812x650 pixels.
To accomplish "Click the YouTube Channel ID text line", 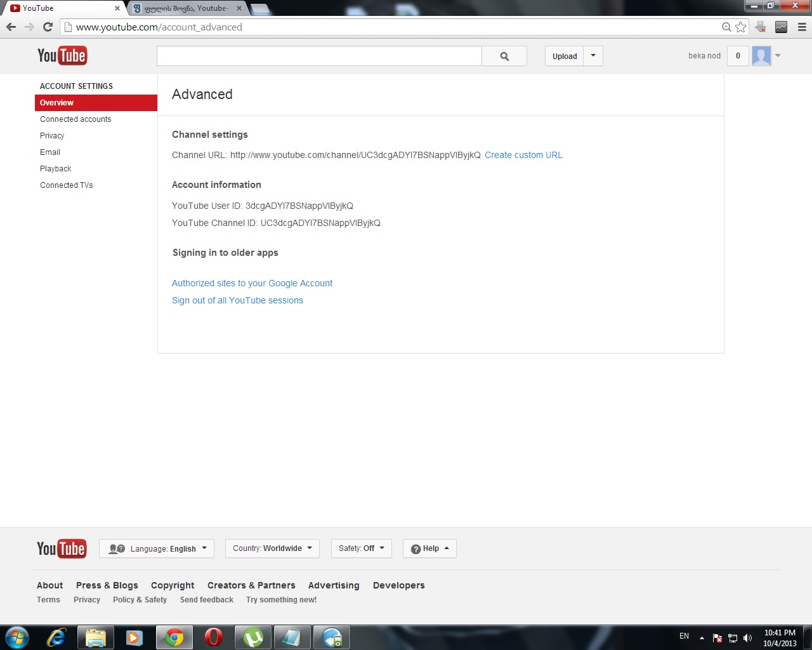I will pos(276,223).
